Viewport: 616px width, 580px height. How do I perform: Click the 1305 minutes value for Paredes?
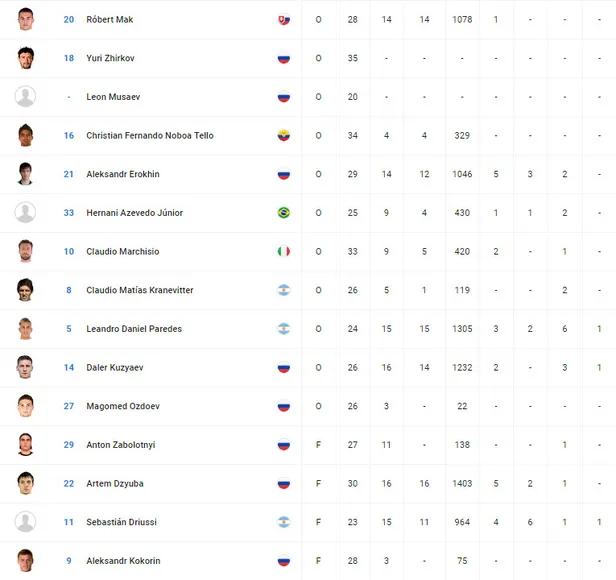[x=461, y=329]
